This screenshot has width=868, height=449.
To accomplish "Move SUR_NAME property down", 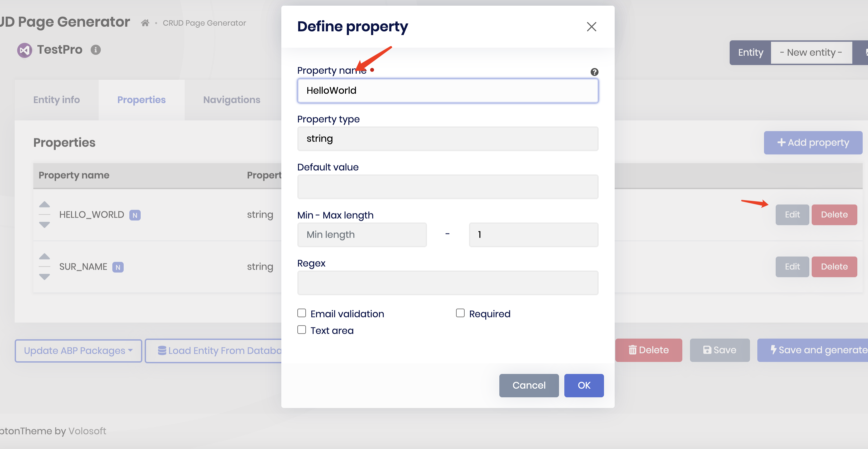I will [44, 277].
